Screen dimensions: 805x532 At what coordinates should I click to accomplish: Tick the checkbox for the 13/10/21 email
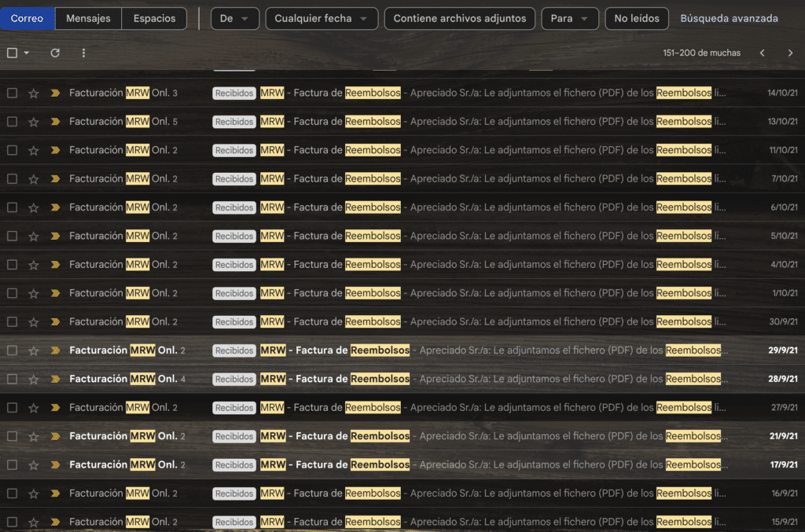click(12, 122)
